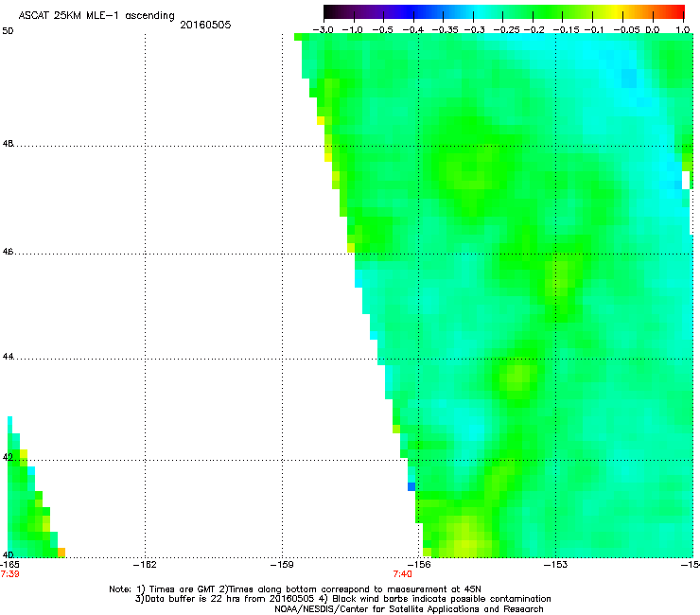The width and height of the screenshot is (700, 615).
Task: Click the dark blue data cell on swath edge
Action: point(411,487)
